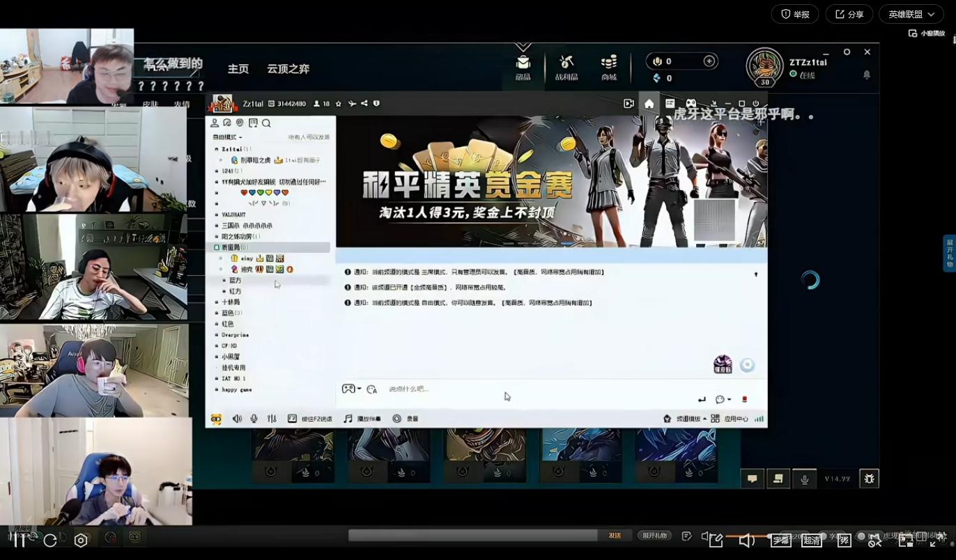Open the 商城 store icon
Viewport: 956px width, 560px height.
[609, 68]
